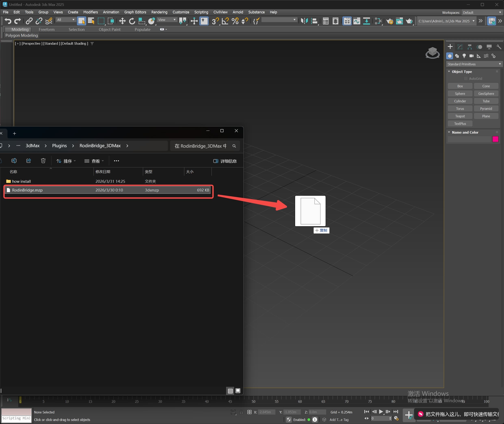Click the Pyramid object type button
The width and height of the screenshot is (504, 424).
click(486, 109)
